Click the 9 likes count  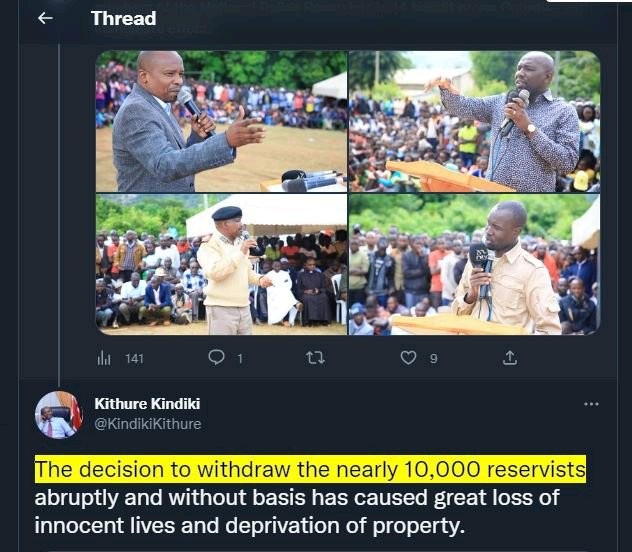[433, 359]
